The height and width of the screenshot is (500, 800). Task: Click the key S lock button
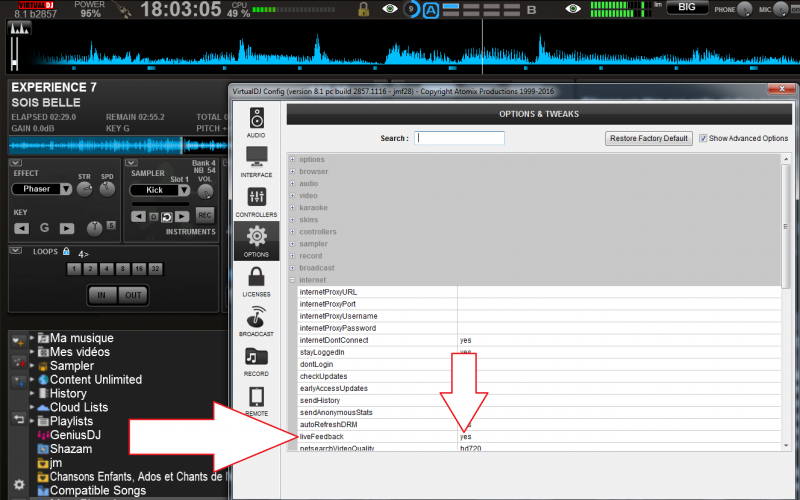tap(111, 226)
